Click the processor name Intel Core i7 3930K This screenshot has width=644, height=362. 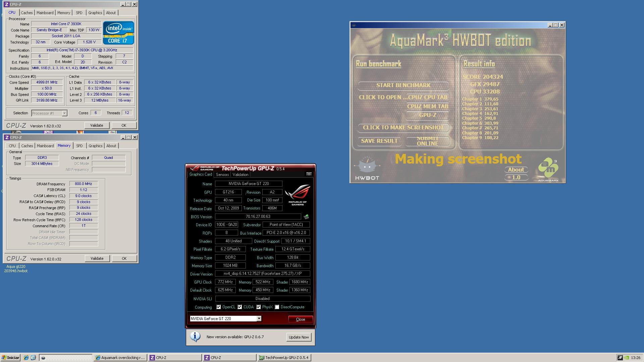(66, 24)
